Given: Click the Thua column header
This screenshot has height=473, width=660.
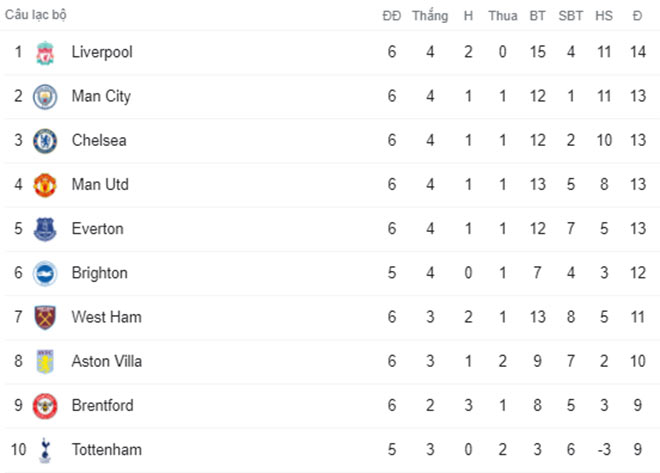Looking at the screenshot, I should 503,16.
